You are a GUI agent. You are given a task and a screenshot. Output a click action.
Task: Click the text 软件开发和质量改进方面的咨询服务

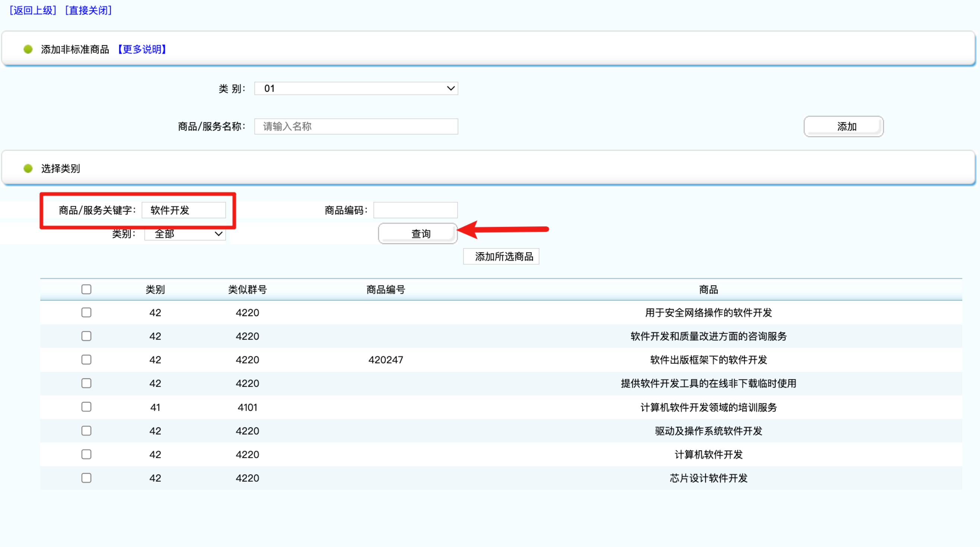[709, 336]
